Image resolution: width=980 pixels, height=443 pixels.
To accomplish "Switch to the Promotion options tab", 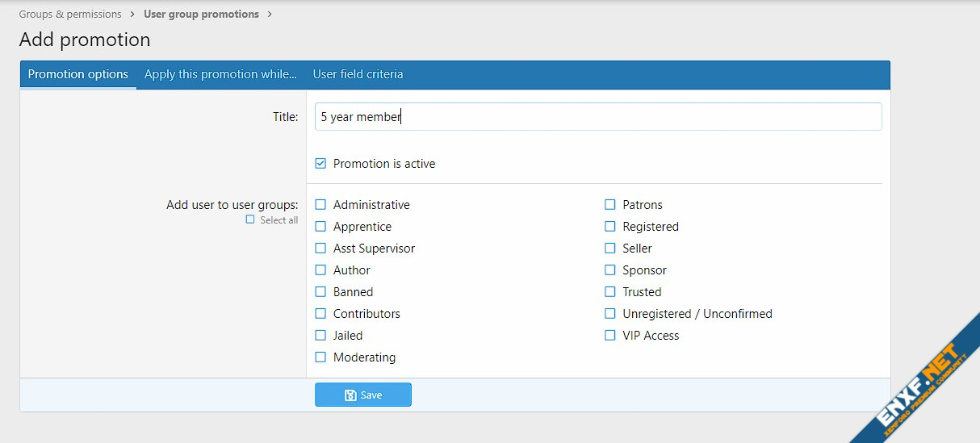I will [x=78, y=74].
